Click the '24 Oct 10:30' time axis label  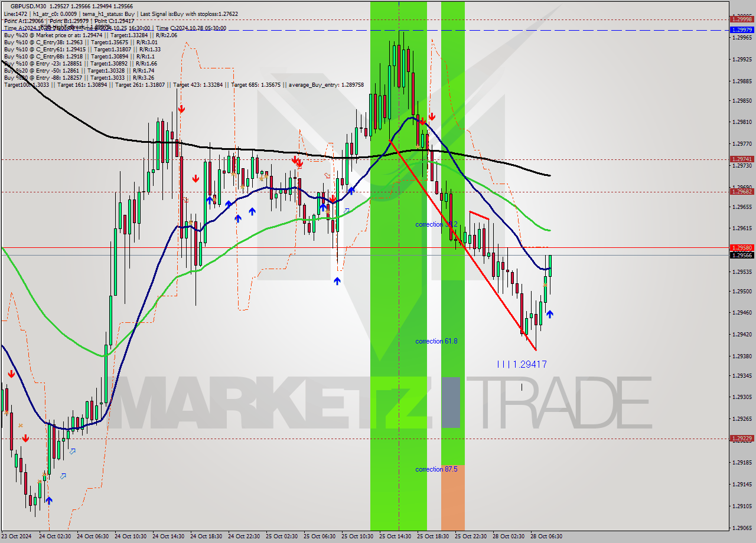(130, 537)
